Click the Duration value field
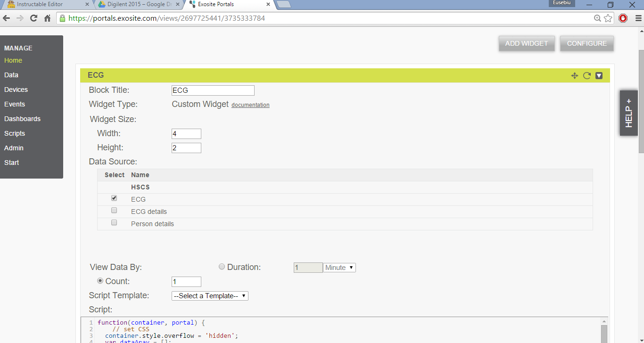 pyautogui.click(x=308, y=268)
